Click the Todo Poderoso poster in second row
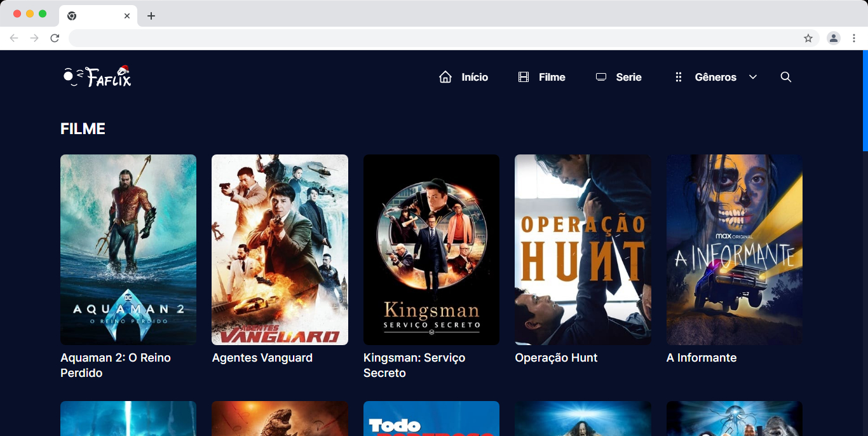The width and height of the screenshot is (868, 436). click(431, 418)
